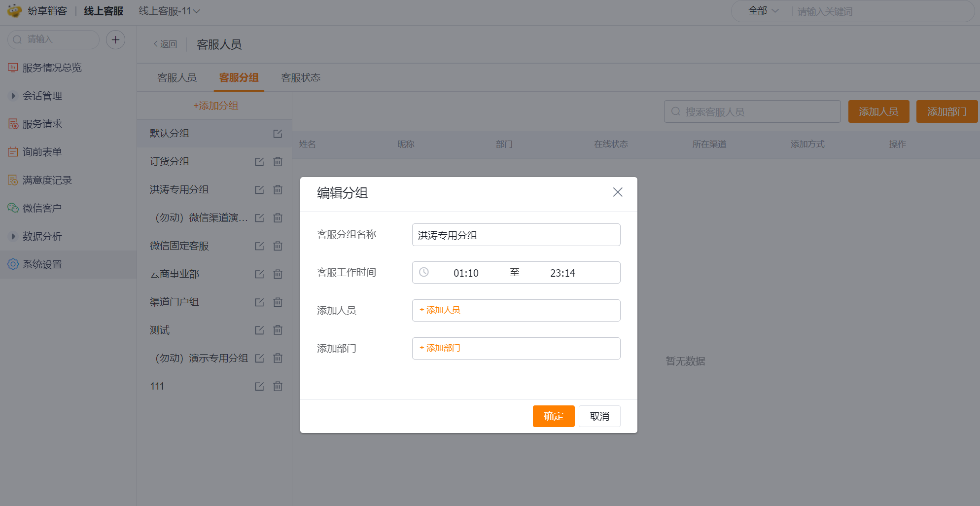Open the 线上客服-11 dropdown

(x=169, y=11)
